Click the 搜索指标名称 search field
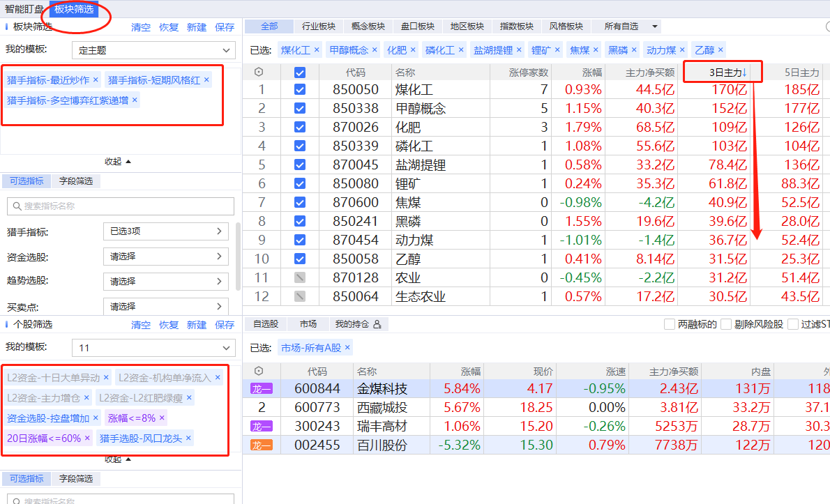 coord(121,206)
